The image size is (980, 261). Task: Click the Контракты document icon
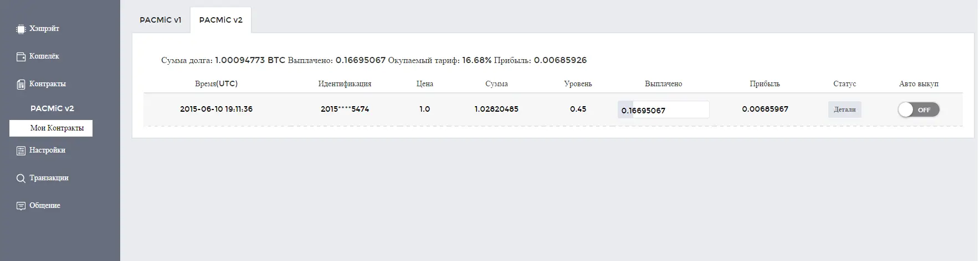[x=21, y=84]
